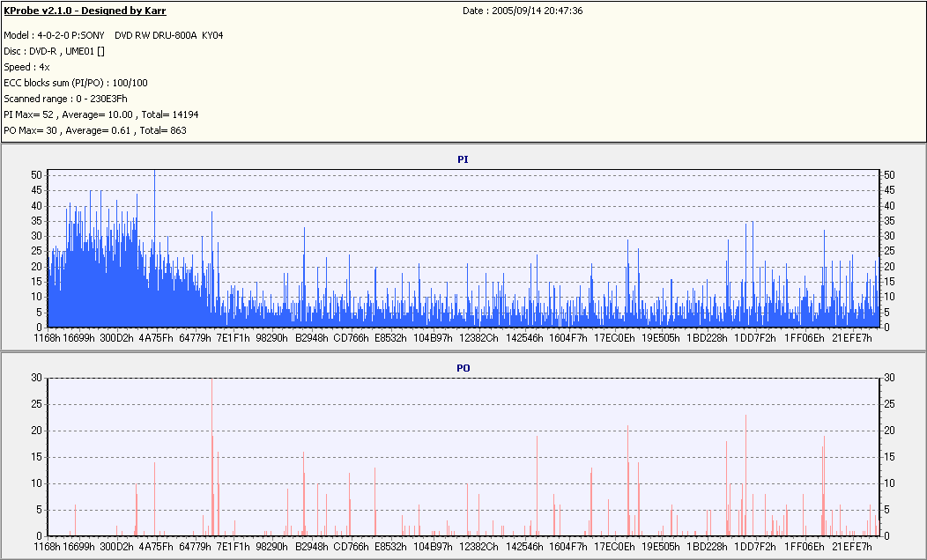Click the ECC blocks sum value line
Image resolution: width=927 pixels, height=560 pixels.
[76, 82]
